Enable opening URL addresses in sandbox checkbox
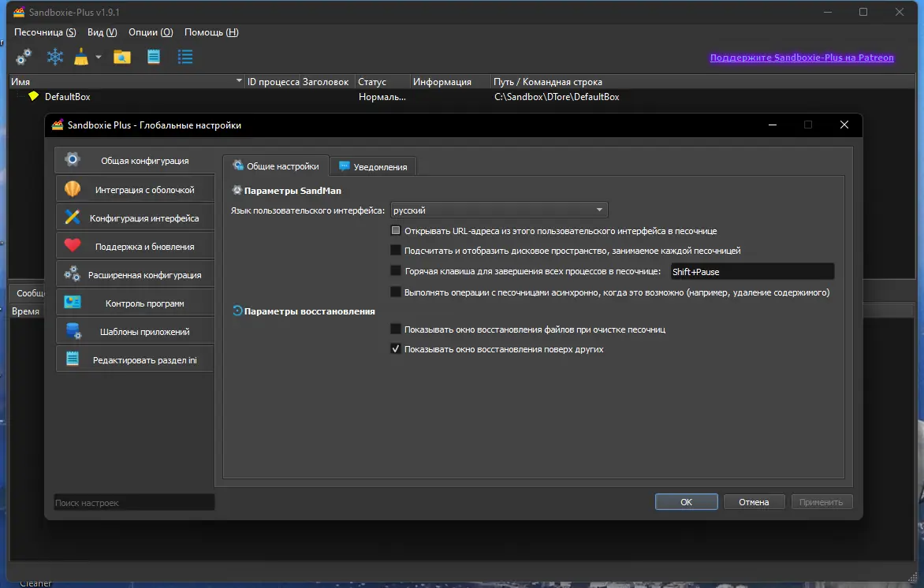 [x=396, y=230]
